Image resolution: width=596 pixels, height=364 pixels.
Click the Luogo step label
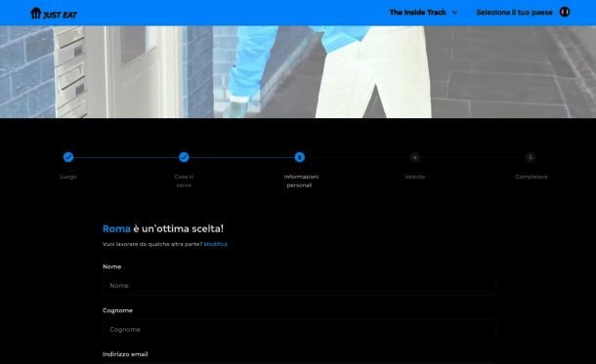coord(68,177)
